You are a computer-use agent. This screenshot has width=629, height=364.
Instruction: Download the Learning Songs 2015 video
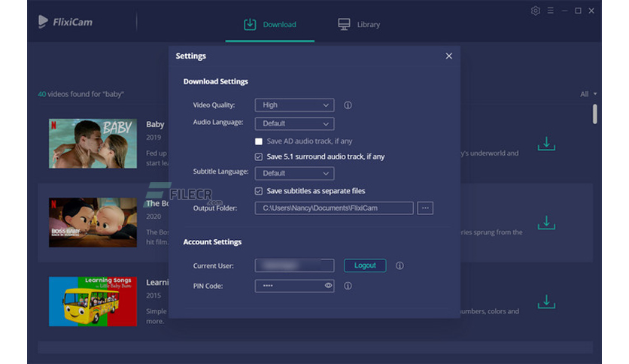546,302
